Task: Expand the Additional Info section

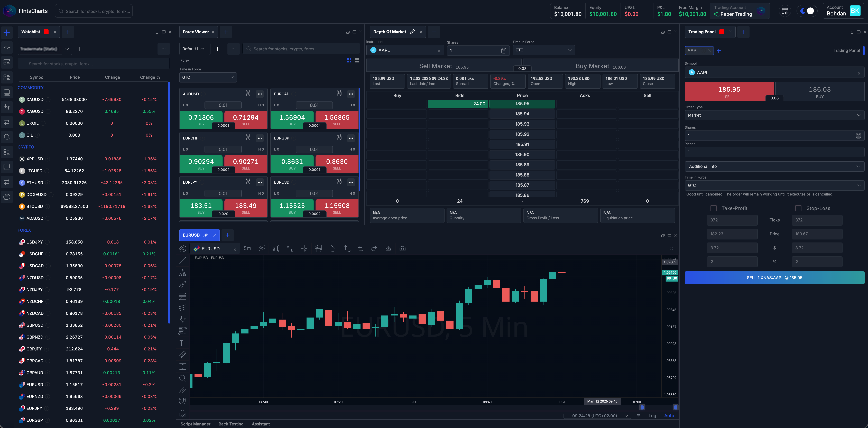Action: click(774, 166)
